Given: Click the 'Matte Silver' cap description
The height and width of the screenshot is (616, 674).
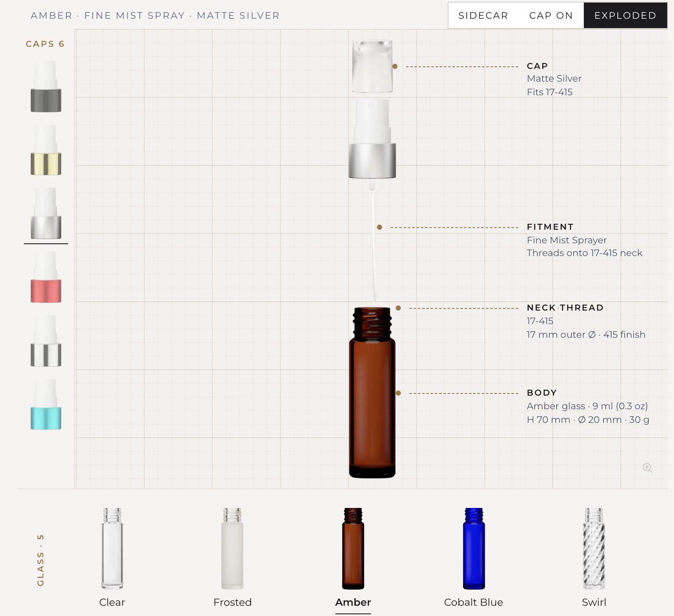Looking at the screenshot, I should (x=554, y=78).
